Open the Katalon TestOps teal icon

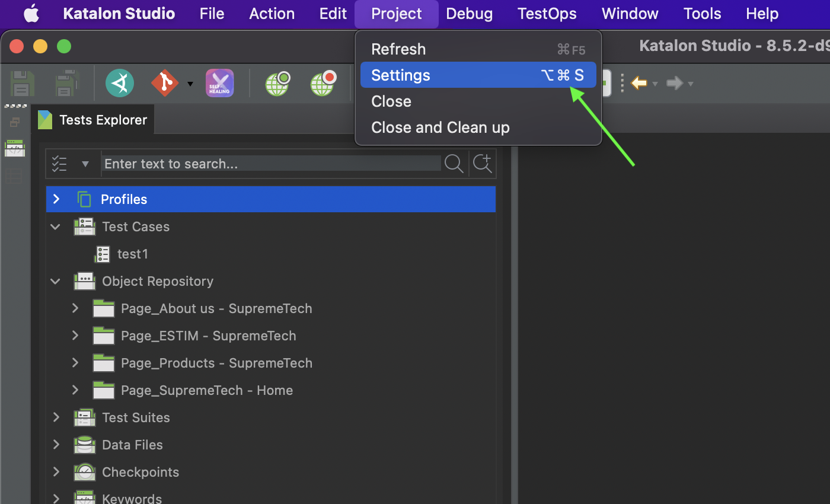[x=120, y=83]
